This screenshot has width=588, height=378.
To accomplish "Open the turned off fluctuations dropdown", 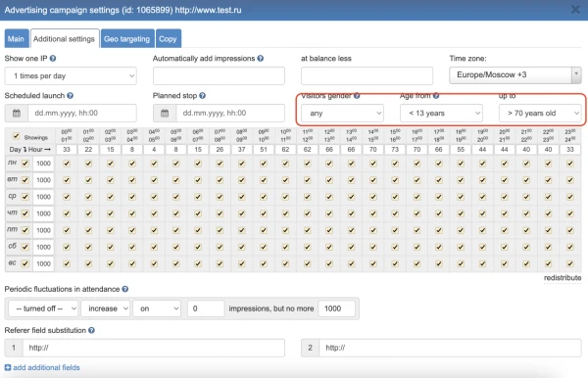I will [x=43, y=308].
